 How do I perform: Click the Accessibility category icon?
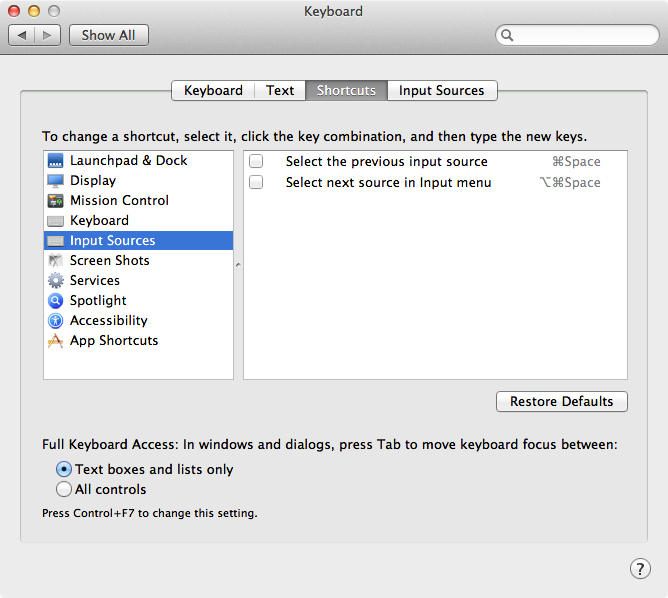[55, 321]
